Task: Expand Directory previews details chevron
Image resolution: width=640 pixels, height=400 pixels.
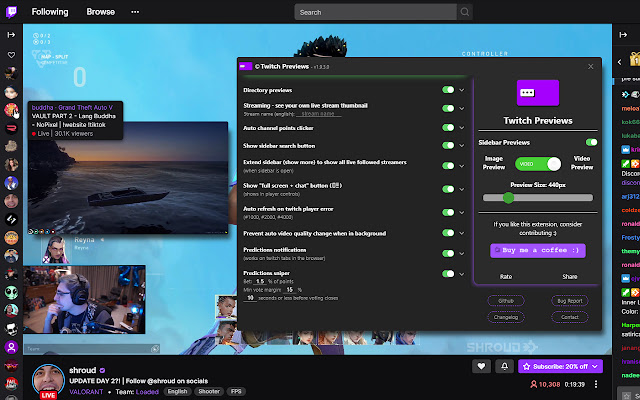Action: click(463, 89)
